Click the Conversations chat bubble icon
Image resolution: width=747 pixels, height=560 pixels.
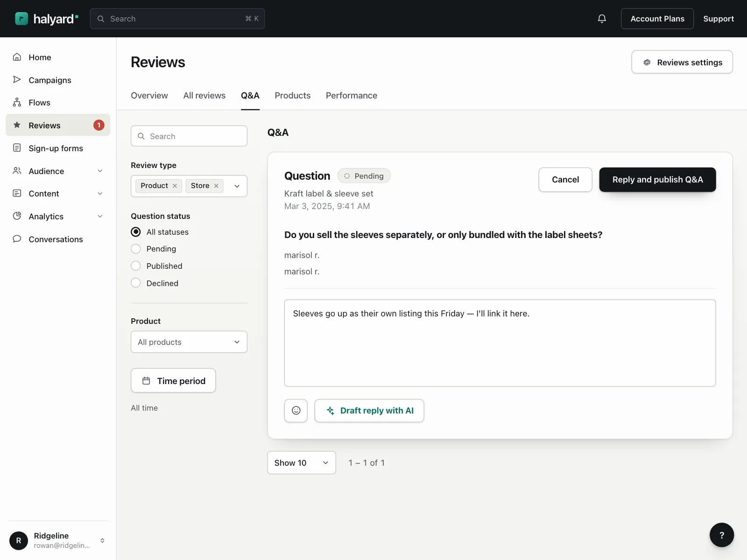pyautogui.click(x=17, y=239)
